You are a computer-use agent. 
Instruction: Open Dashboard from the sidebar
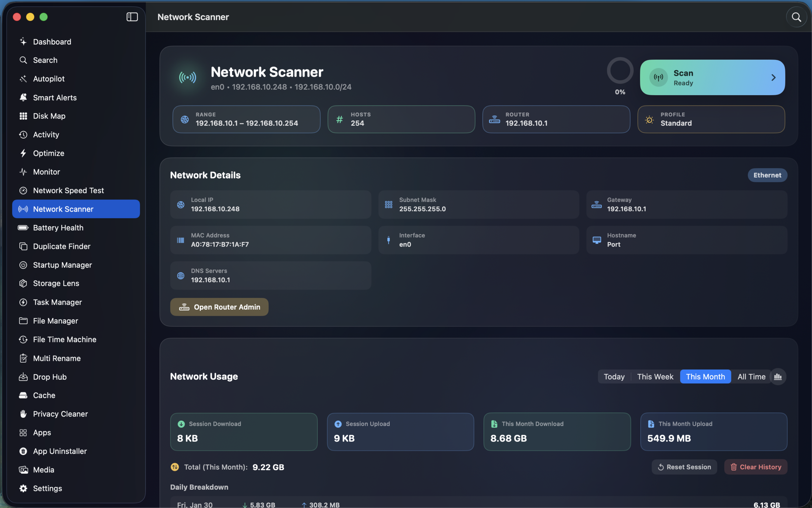pyautogui.click(x=76, y=42)
